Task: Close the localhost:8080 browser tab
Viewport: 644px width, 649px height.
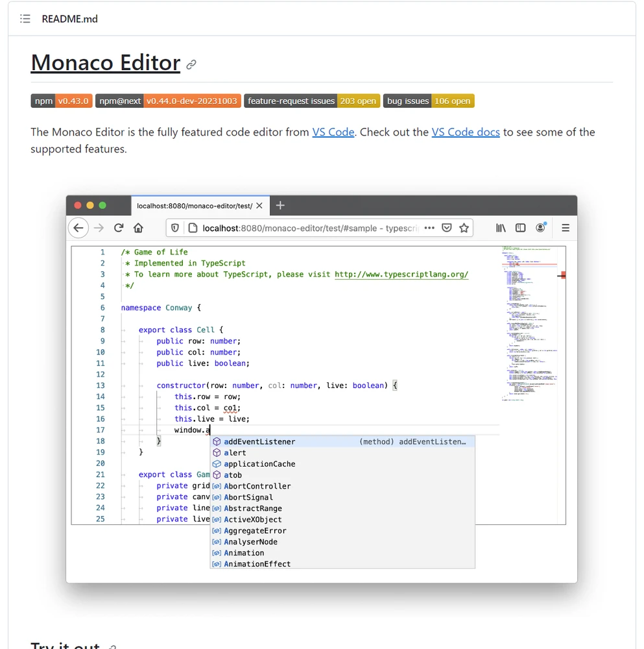Action: [259, 206]
